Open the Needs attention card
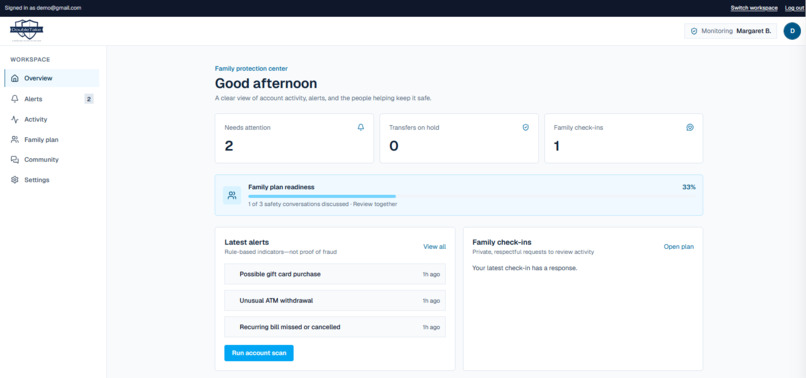The width and height of the screenshot is (806, 378). tap(294, 138)
